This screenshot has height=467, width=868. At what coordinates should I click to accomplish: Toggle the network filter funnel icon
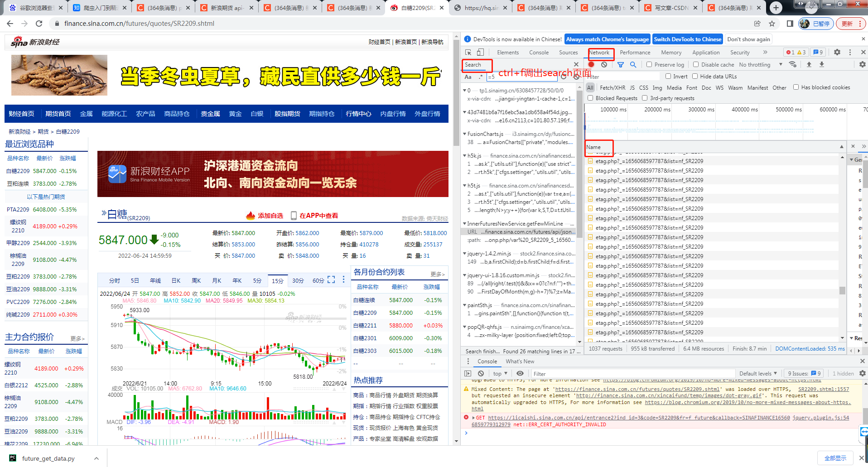pos(621,65)
